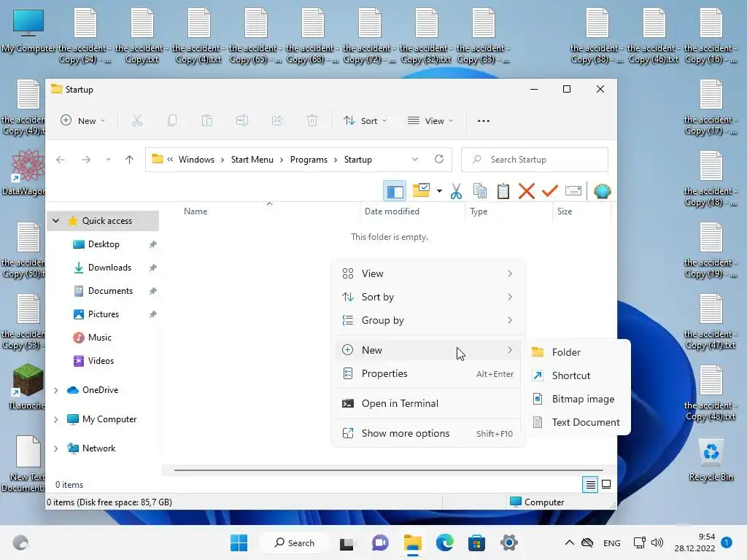
Task: Click the folder options icon with checkmark
Action: [421, 191]
